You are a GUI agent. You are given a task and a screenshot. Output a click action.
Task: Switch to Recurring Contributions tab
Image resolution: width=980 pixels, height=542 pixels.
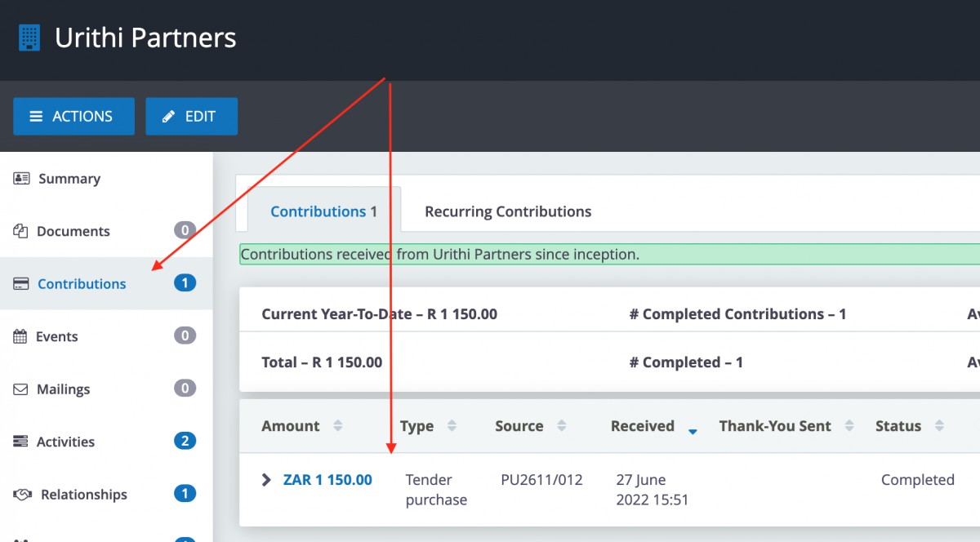click(507, 211)
